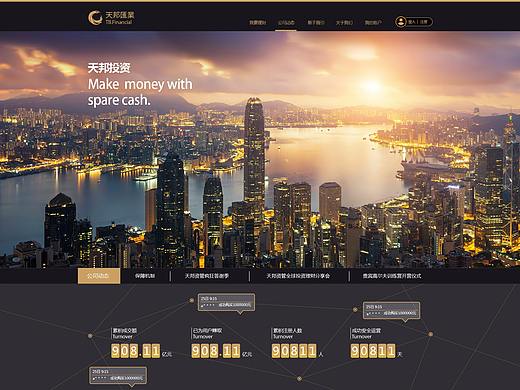Click notification bubble below first counter
Image resolution: width=520 pixels, height=390 pixels.
[x=118, y=376]
